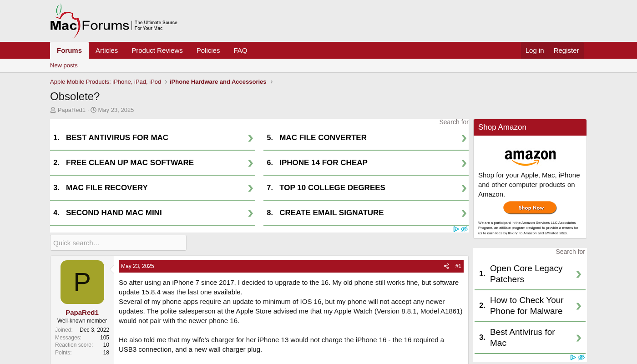Click the AdChoices icon below the search ads
This screenshot has width=637, height=364.
(x=456, y=229)
